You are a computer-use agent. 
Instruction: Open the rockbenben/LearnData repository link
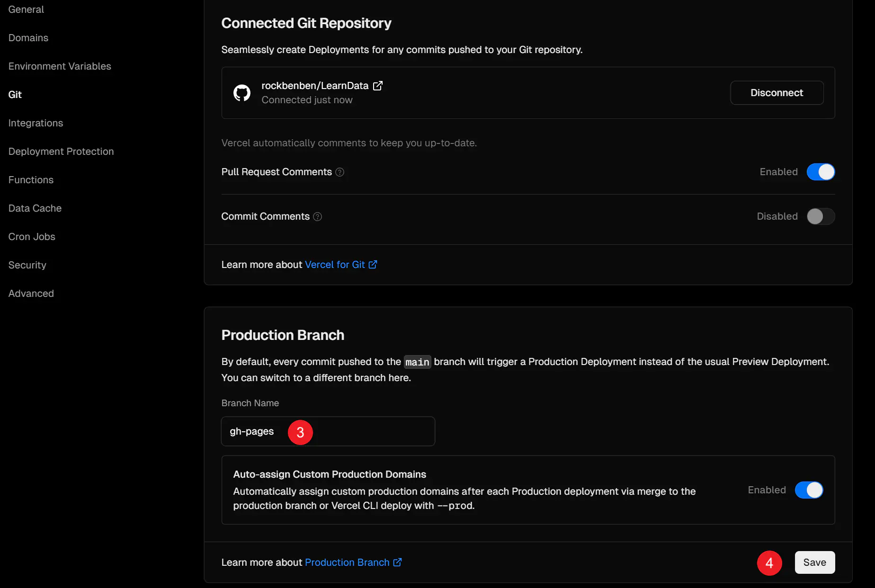pos(315,86)
